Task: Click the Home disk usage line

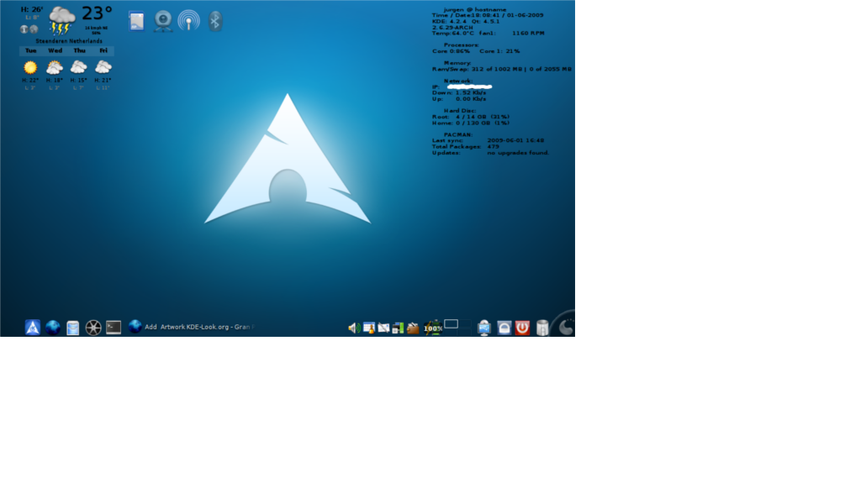Action: pos(471,123)
